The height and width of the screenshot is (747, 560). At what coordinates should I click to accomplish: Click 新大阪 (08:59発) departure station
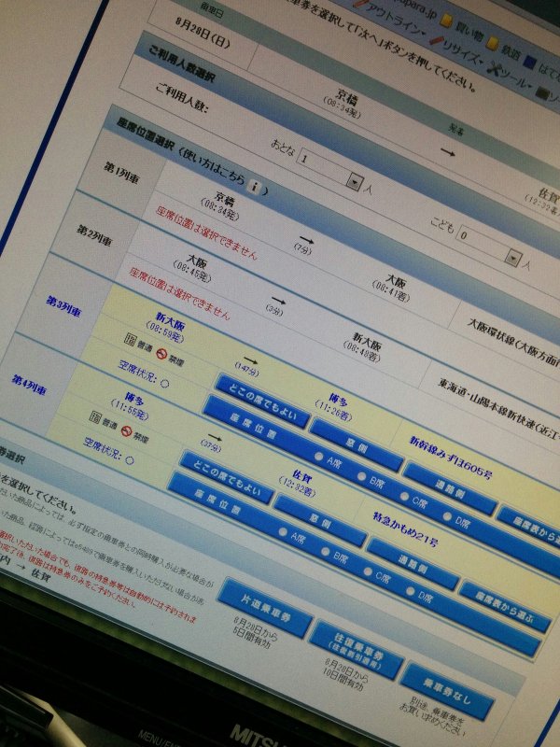[168, 326]
